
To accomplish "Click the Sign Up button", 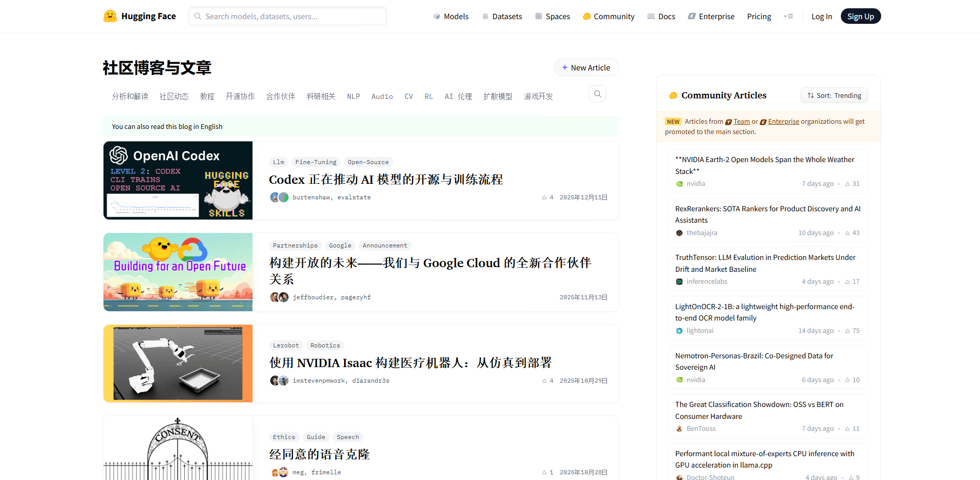I will pos(860,17).
